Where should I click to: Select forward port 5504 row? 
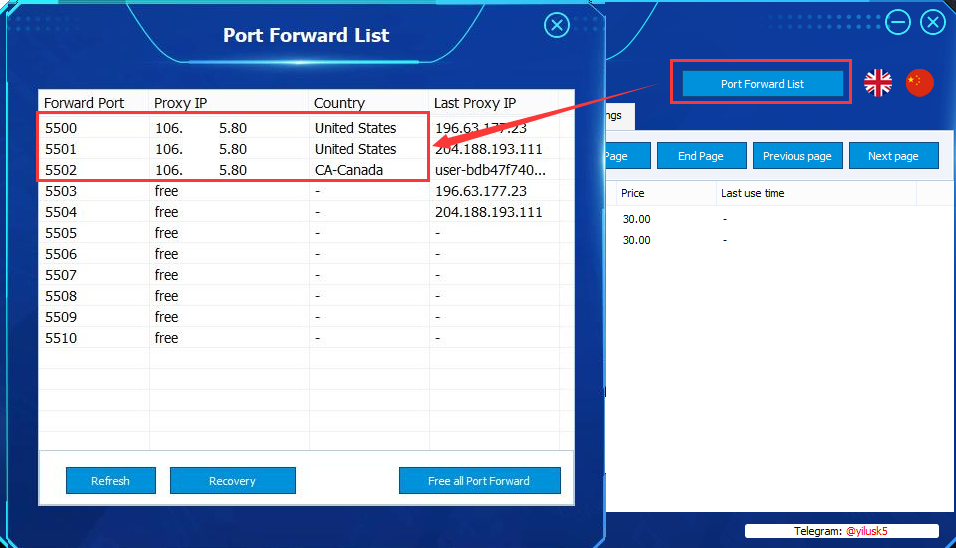pos(306,212)
